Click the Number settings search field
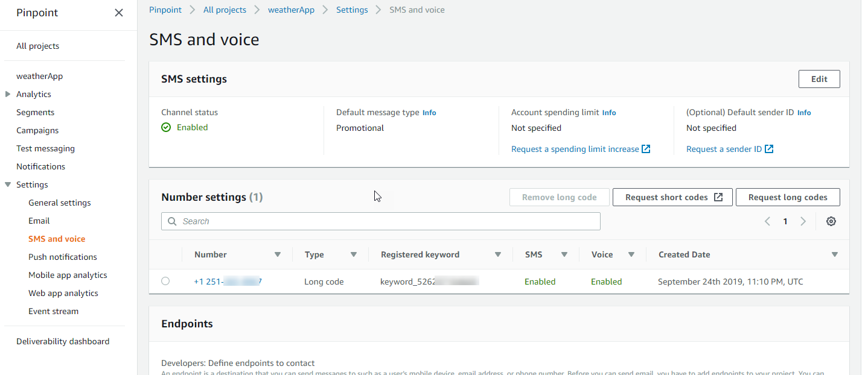Image resolution: width=868 pixels, height=375 pixels. tap(386, 221)
